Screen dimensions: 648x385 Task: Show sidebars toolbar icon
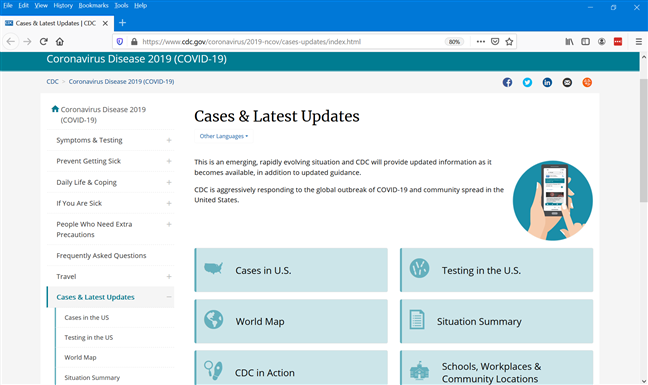click(x=586, y=42)
